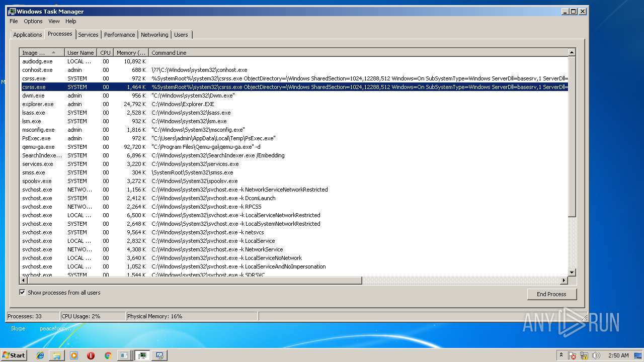This screenshot has width=644, height=362.
Task: Open the clock showing 2:50 AM
Action: pyautogui.click(x=618, y=355)
